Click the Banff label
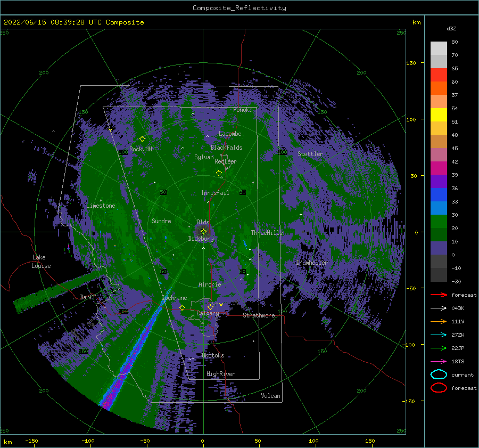 (x=88, y=297)
